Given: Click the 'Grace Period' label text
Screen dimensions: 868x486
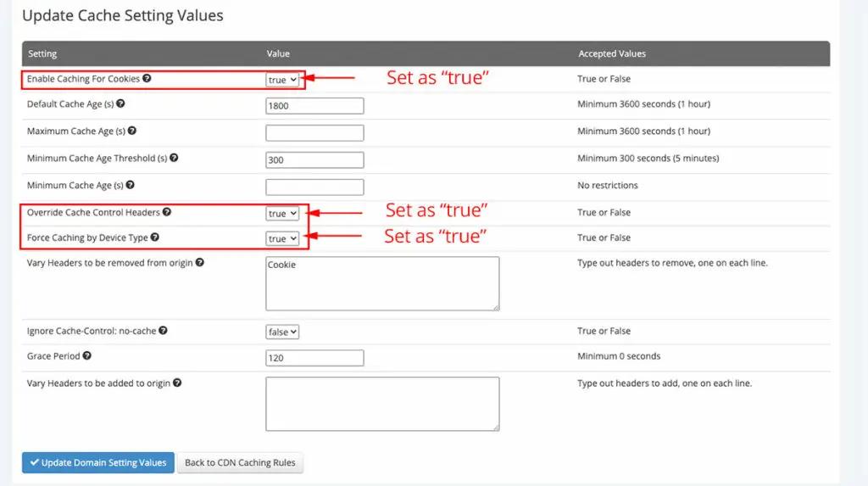Looking at the screenshot, I should (53, 355).
